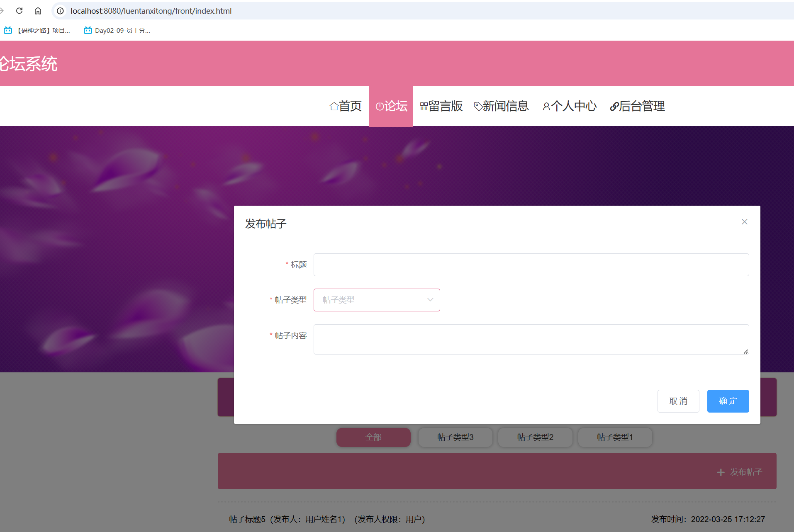Click the 取消 button

click(x=678, y=401)
